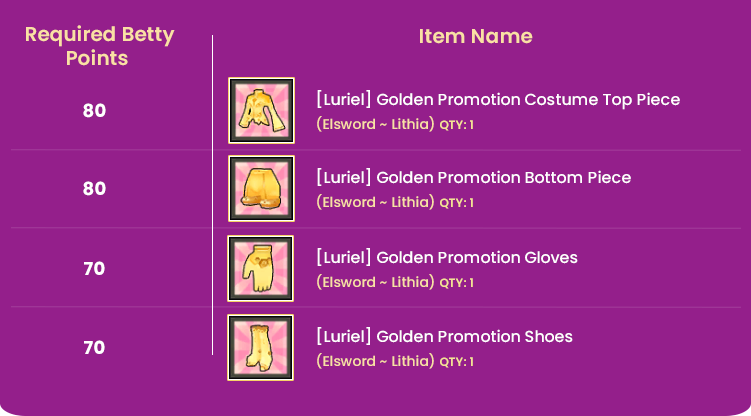Image resolution: width=751 pixels, height=416 pixels.
Task: Click the 70 points value for Gloves
Action: point(94,268)
